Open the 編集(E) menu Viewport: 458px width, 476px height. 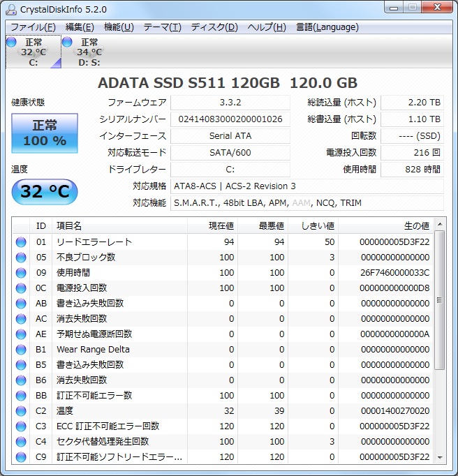[80, 27]
